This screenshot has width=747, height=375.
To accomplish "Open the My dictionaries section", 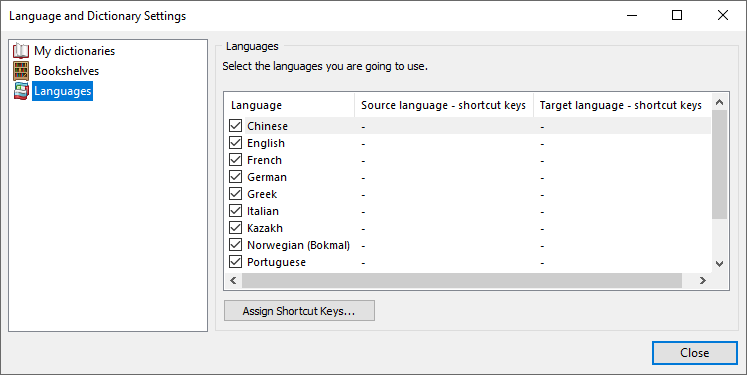I will [x=74, y=51].
